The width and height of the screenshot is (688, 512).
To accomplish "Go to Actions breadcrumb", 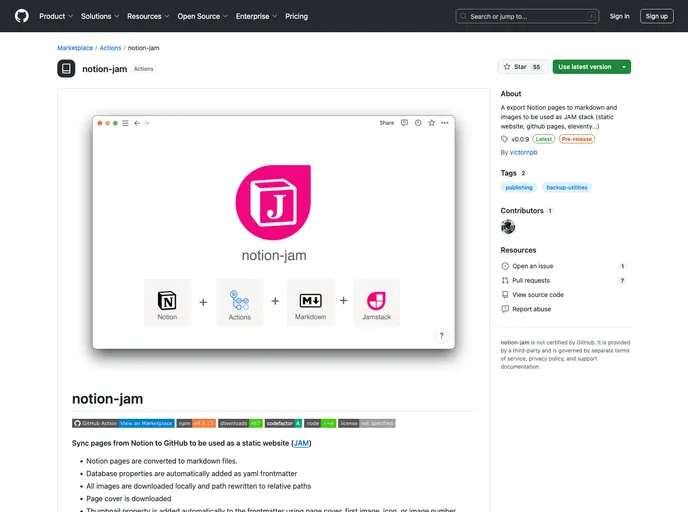I will click(x=110, y=48).
